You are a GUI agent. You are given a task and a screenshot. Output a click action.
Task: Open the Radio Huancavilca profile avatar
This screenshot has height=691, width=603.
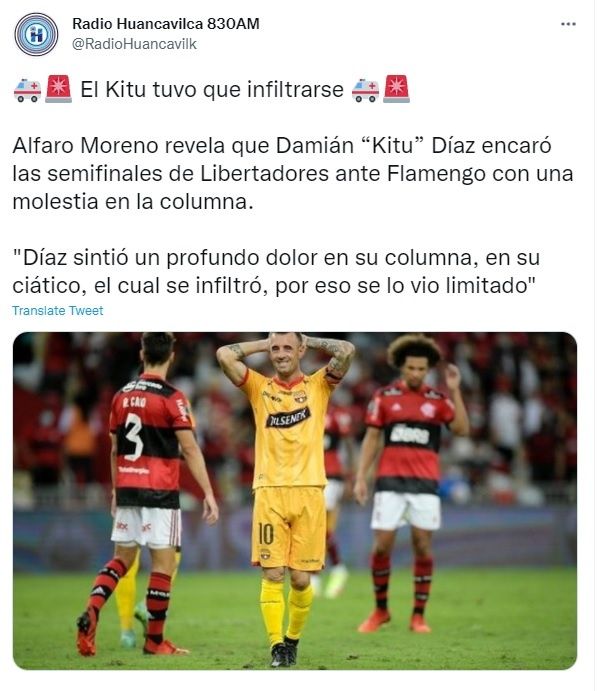pos(36,34)
